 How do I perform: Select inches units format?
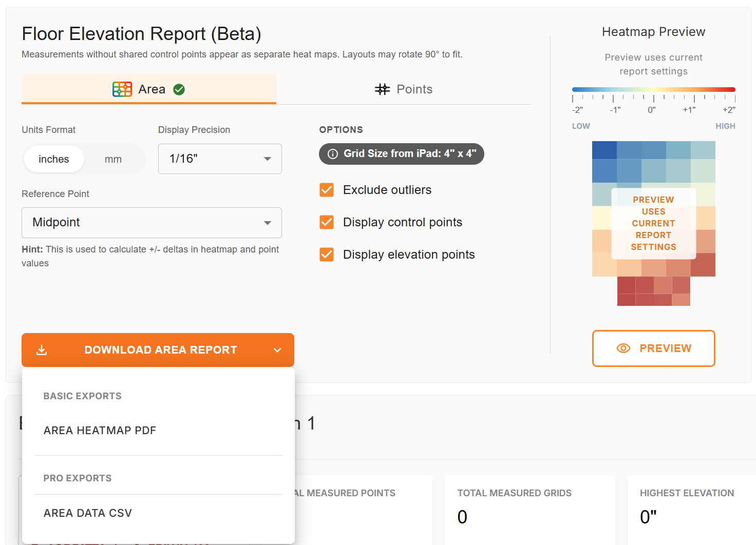point(54,159)
